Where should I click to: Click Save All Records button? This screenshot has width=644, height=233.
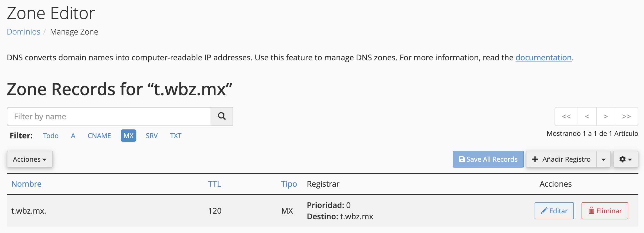(488, 159)
